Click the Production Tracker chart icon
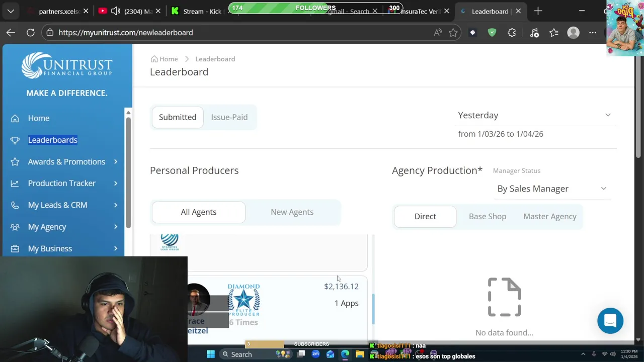Image resolution: width=644 pixels, height=362 pixels. click(x=15, y=184)
